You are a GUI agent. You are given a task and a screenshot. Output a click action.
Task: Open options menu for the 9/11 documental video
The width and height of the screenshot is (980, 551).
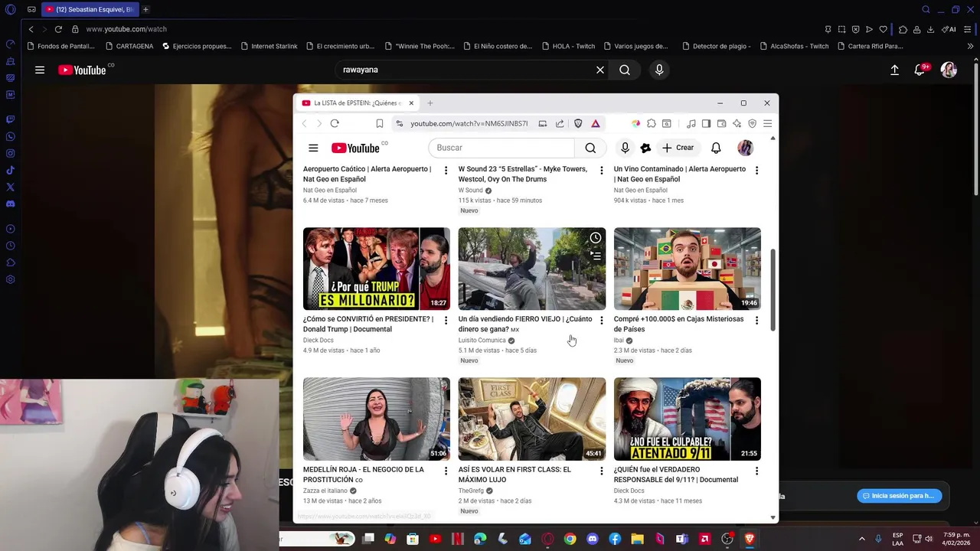pyautogui.click(x=756, y=471)
